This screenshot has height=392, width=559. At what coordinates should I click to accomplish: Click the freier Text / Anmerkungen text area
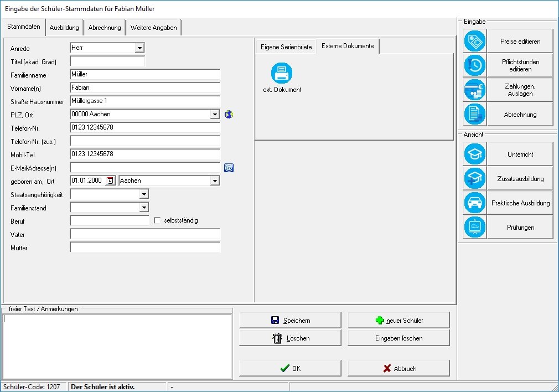tap(117, 346)
